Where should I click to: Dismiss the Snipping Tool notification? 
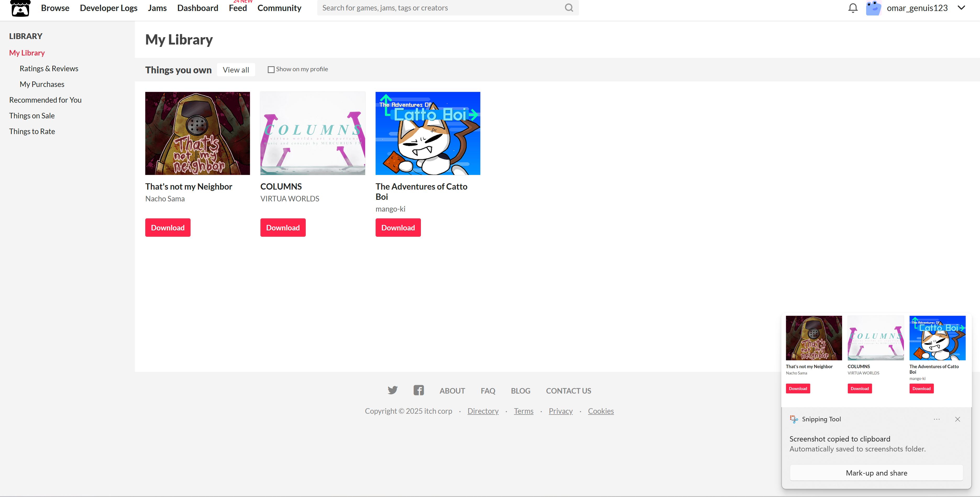coord(957,419)
